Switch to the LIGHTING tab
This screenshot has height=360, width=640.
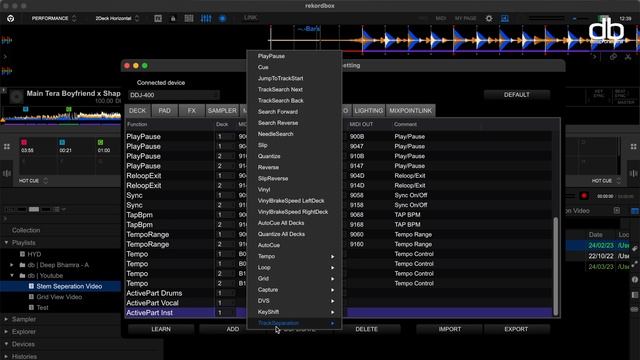pos(369,111)
